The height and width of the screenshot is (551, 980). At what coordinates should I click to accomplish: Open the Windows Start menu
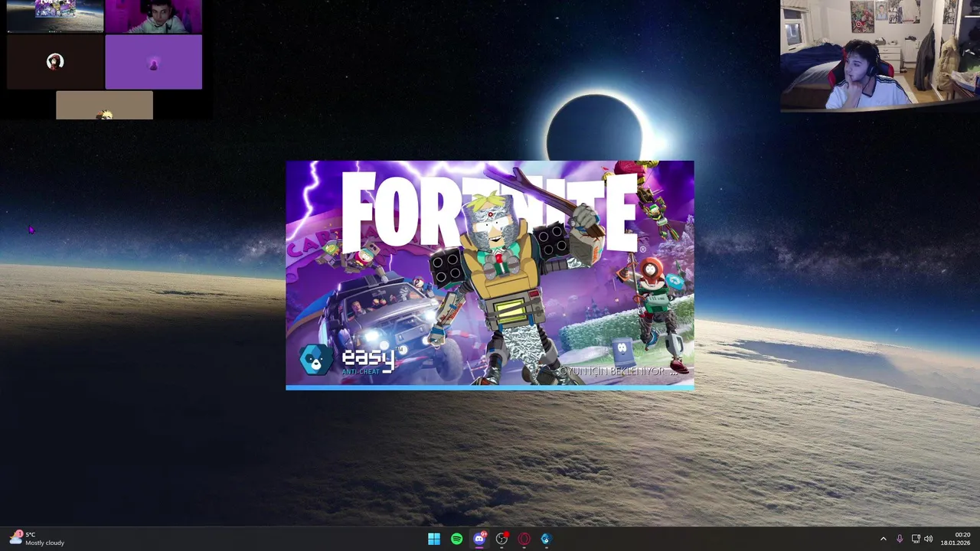[434, 539]
